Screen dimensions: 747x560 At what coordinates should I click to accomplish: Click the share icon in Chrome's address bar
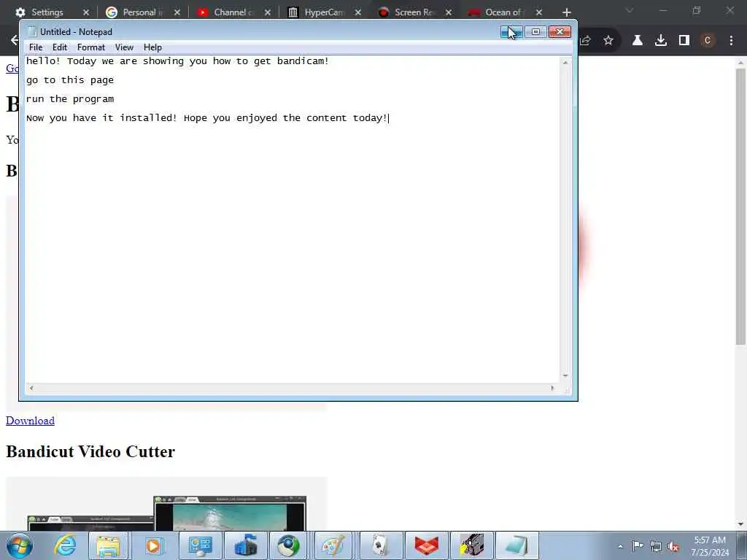click(x=586, y=41)
